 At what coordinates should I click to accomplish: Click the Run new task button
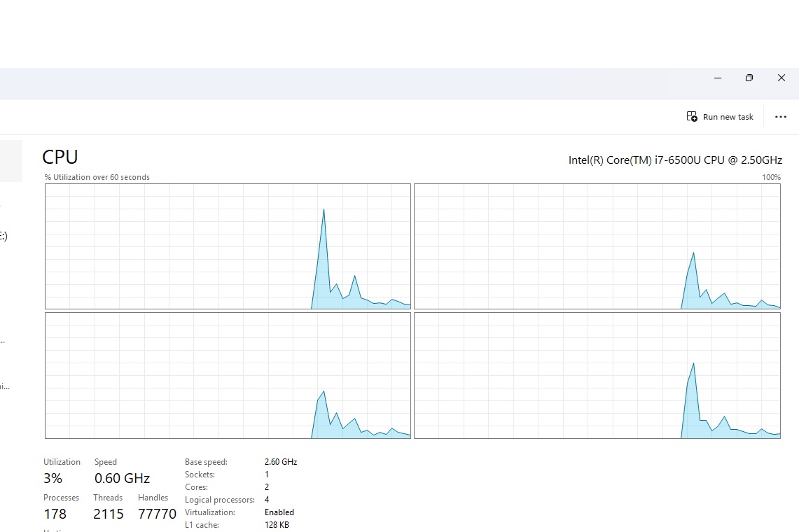coord(719,117)
